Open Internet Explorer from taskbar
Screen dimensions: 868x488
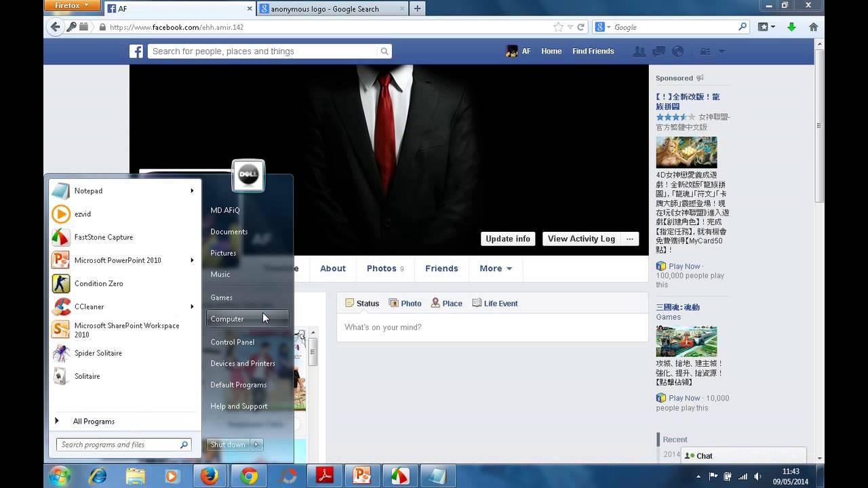pyautogui.click(x=98, y=476)
